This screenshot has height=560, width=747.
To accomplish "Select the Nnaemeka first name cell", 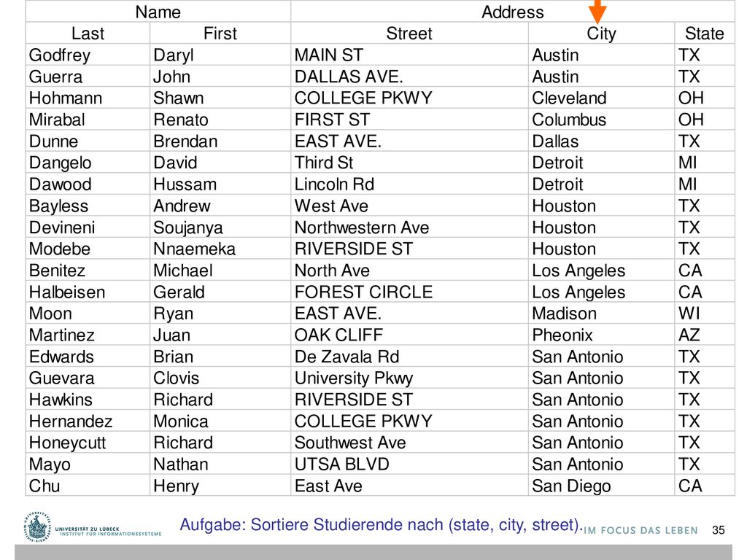I will click(220, 249).
